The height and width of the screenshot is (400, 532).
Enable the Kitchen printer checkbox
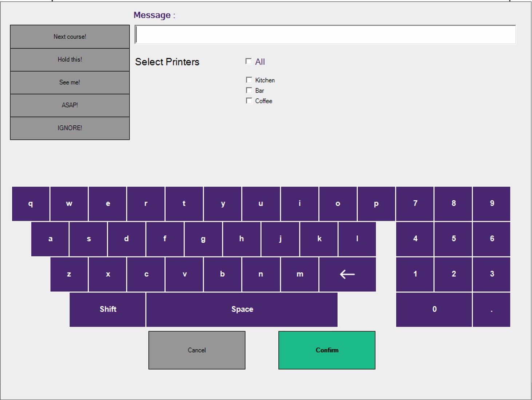[249, 80]
